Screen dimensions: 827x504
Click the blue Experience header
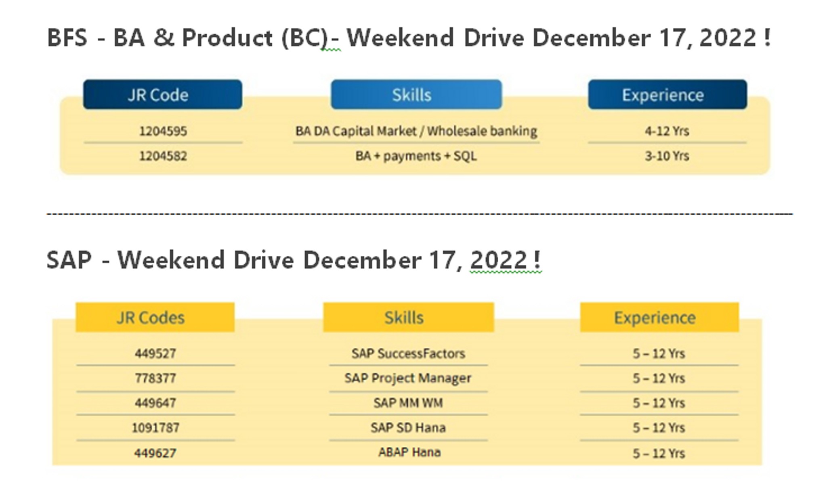tap(667, 94)
